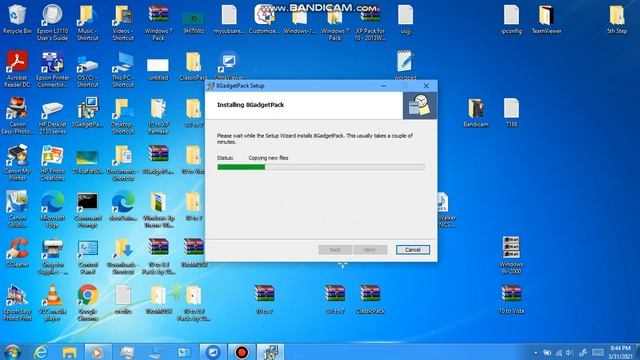Launch Acrobat Reader DC

tap(17, 69)
